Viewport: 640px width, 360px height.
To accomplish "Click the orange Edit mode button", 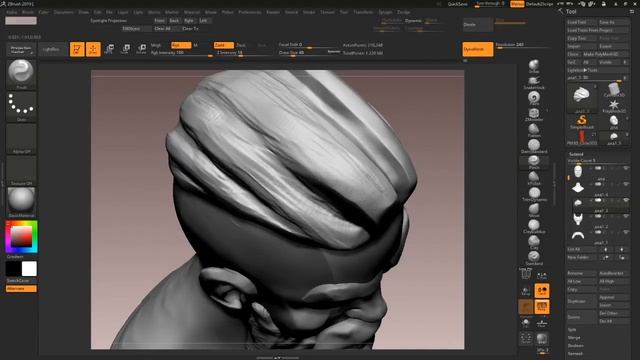I will [77, 49].
